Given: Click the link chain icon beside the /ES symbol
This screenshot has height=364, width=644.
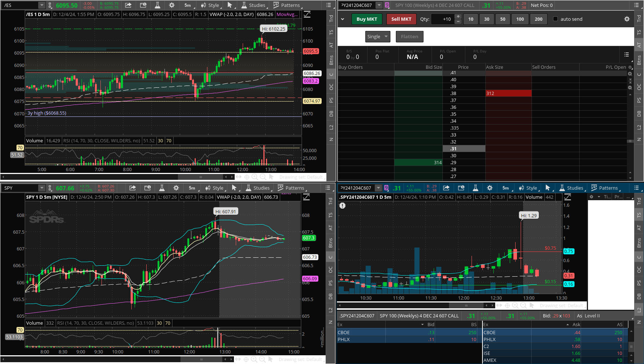Looking at the screenshot, I should (50, 5).
